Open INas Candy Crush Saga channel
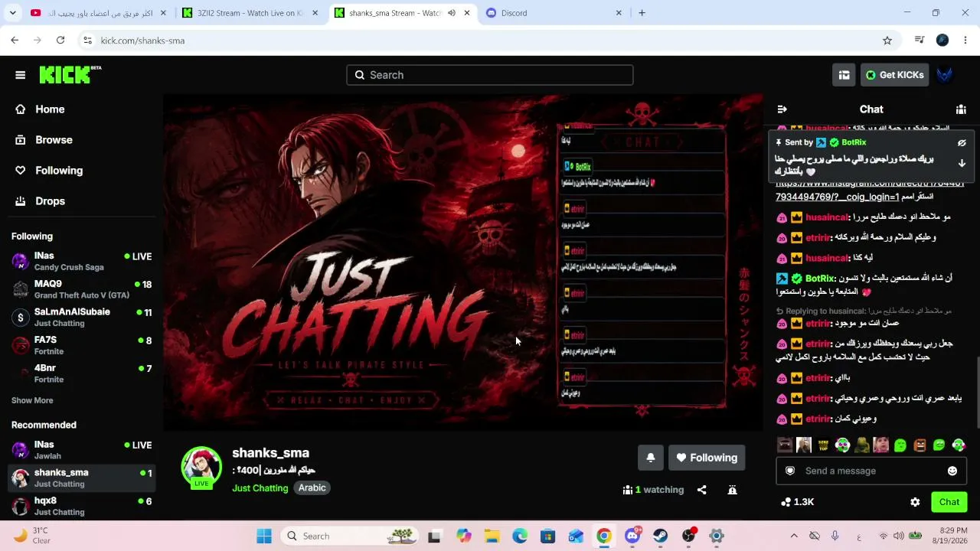The height and width of the screenshot is (551, 980). [81, 261]
